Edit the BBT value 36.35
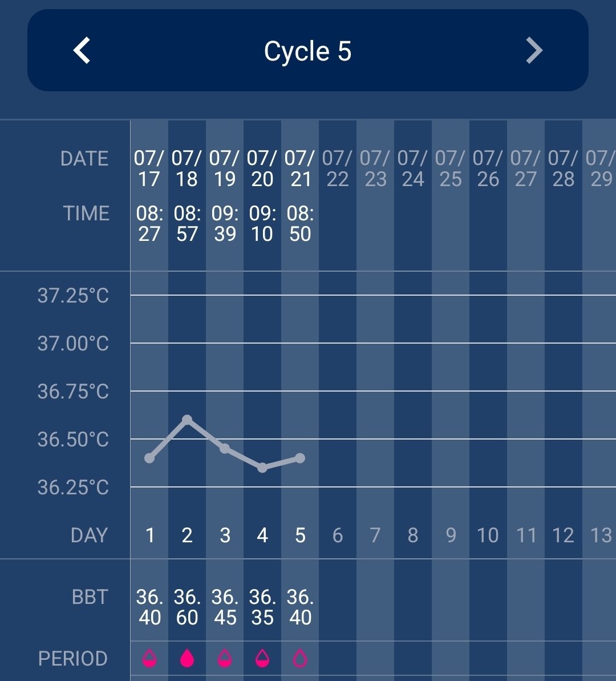 (262, 607)
